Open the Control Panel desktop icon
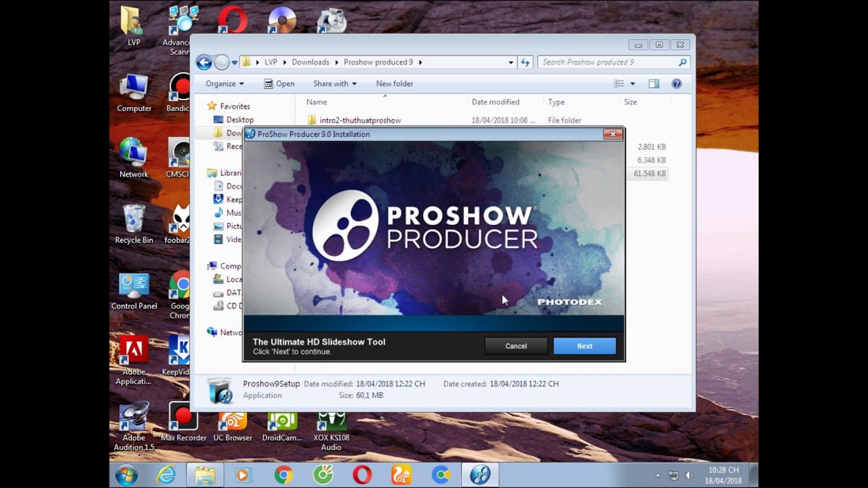The height and width of the screenshot is (488, 868). 134,290
